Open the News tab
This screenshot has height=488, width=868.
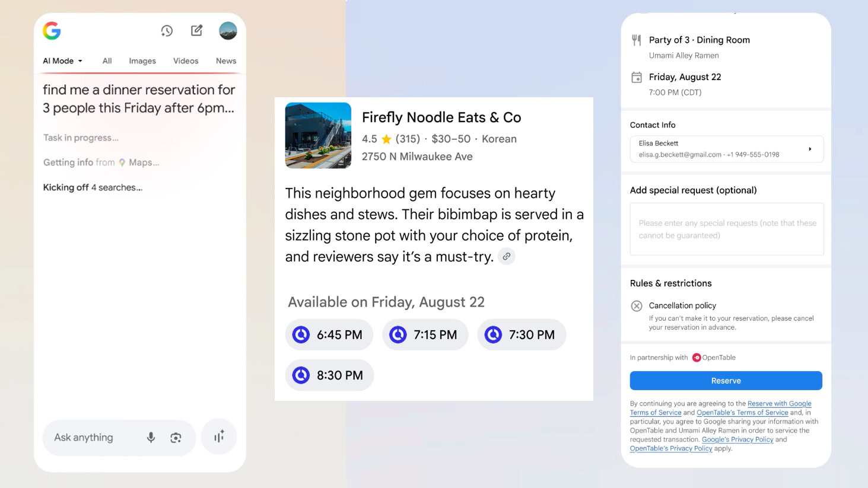click(x=226, y=61)
